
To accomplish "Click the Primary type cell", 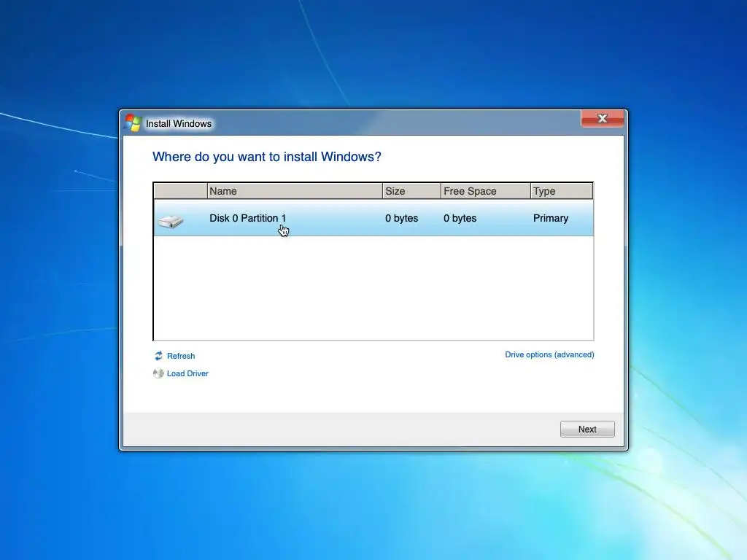I will [551, 218].
